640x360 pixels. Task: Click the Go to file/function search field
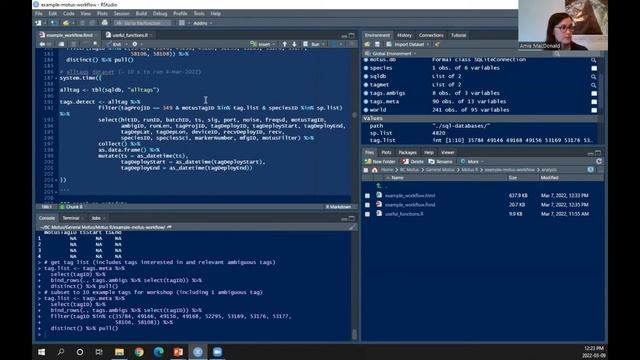point(142,23)
